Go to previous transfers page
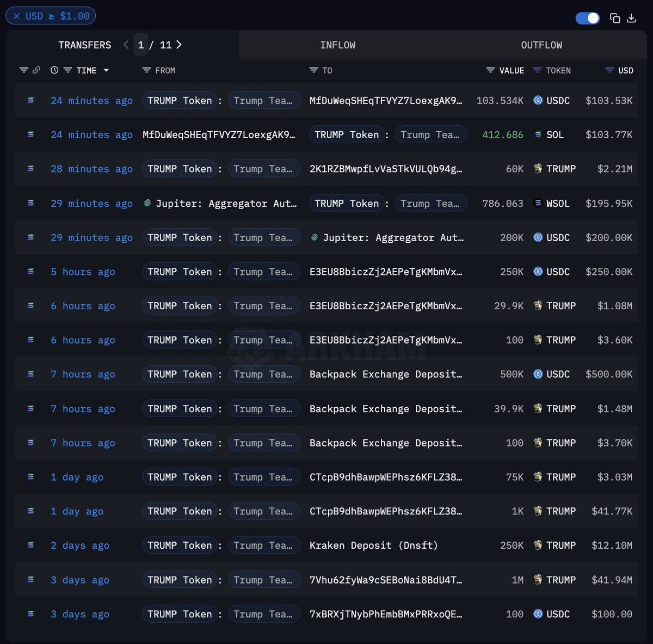Viewport: 653px width, 644px height. point(126,45)
